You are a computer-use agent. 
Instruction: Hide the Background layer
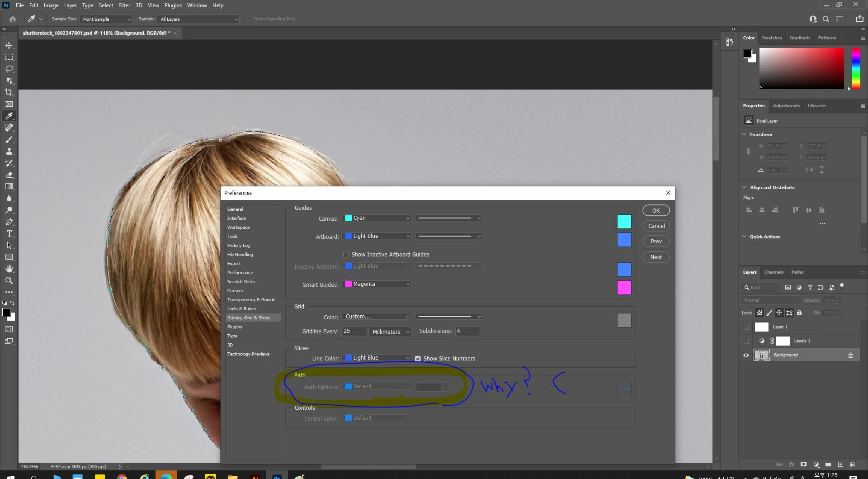(746, 355)
